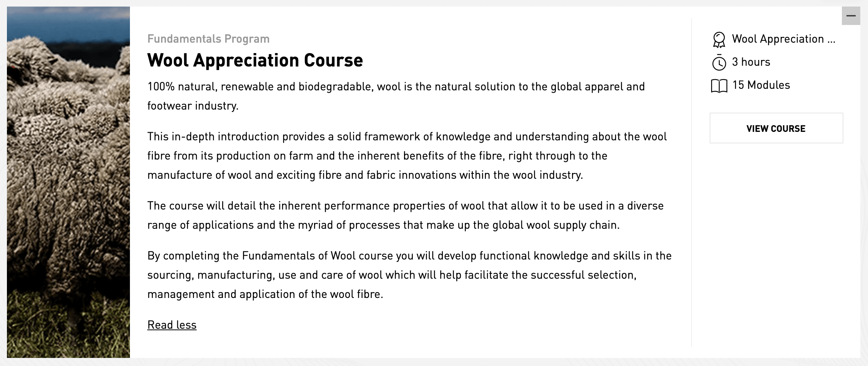Click the paragraph starting "100% natural, renewable"
Viewport: 868px width, 366px height.
tap(396, 87)
